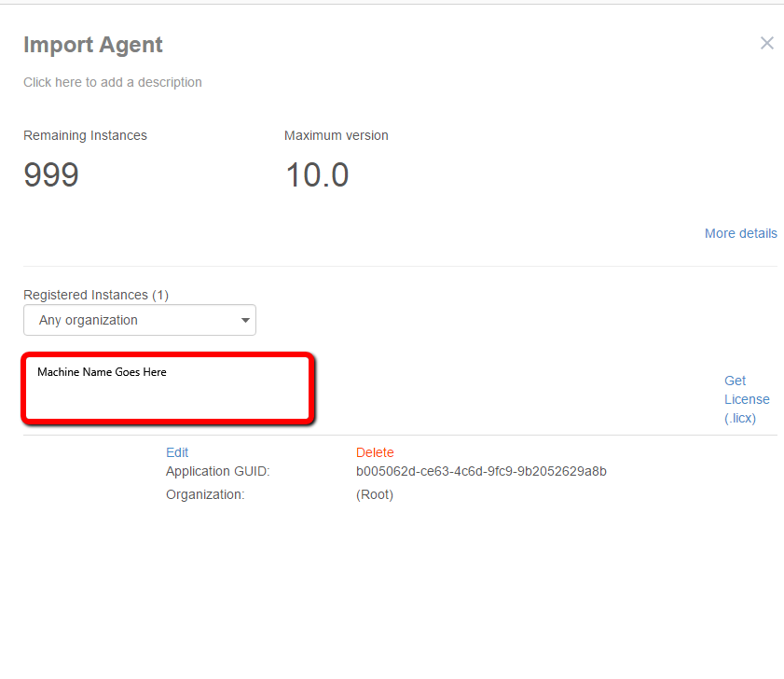Click the Edit link for the instance

click(x=177, y=452)
